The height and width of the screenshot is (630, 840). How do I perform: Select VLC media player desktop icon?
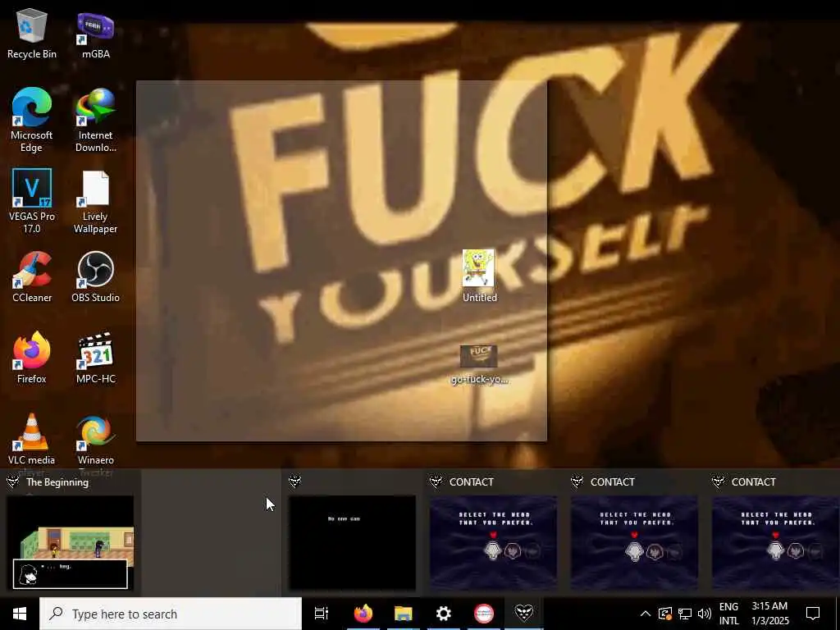(32, 440)
